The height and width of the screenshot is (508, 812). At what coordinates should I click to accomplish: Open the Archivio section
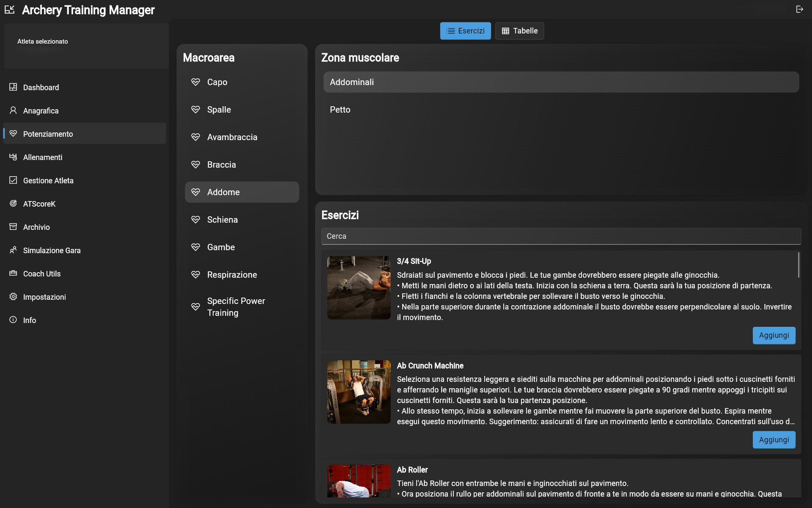pos(85,227)
